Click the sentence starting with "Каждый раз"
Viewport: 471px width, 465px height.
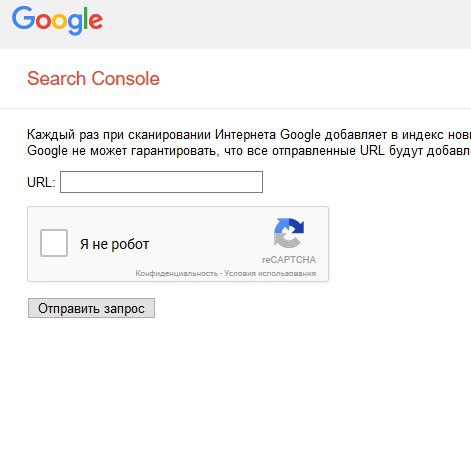point(249,135)
